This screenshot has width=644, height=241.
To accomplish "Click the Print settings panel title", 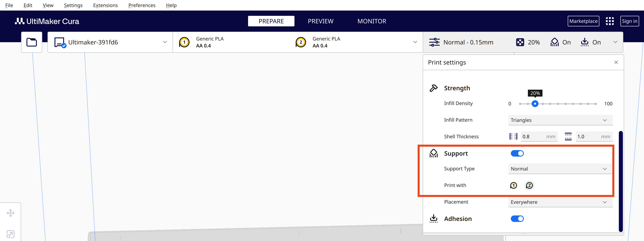I will click(x=447, y=62).
